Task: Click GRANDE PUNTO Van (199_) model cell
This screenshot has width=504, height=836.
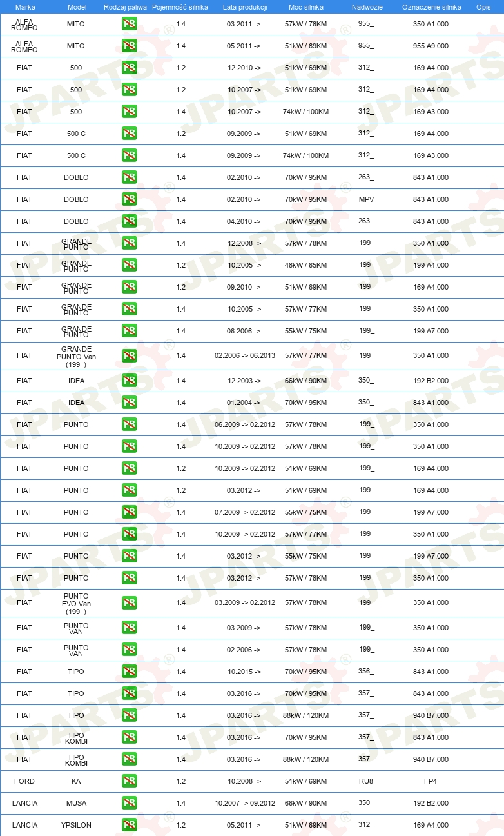Action: 76,355
